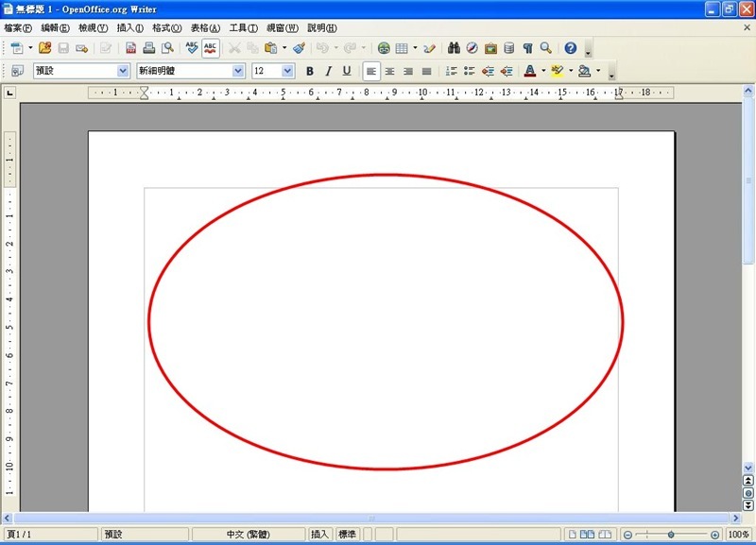
Task: Click the Undo arrow icon
Action: [322, 48]
